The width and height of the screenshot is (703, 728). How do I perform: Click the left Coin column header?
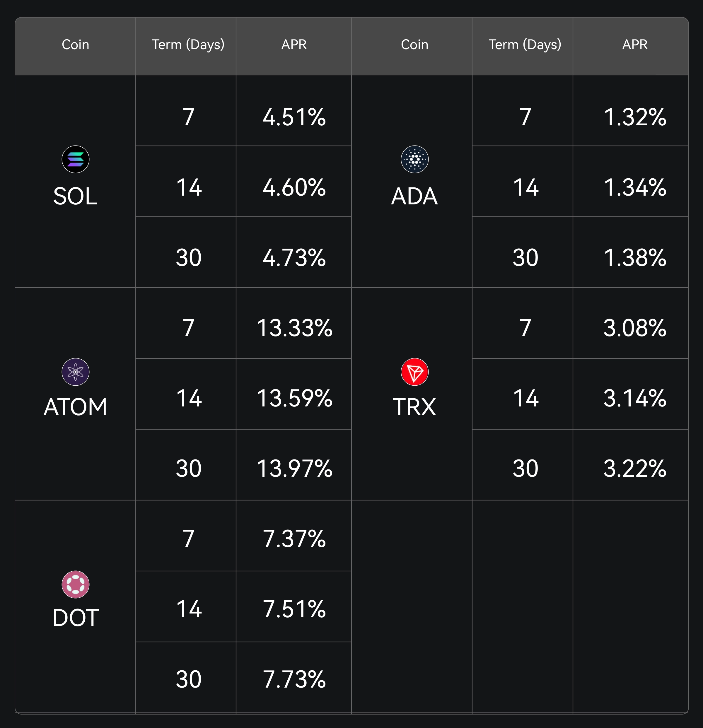pyautogui.click(x=76, y=45)
